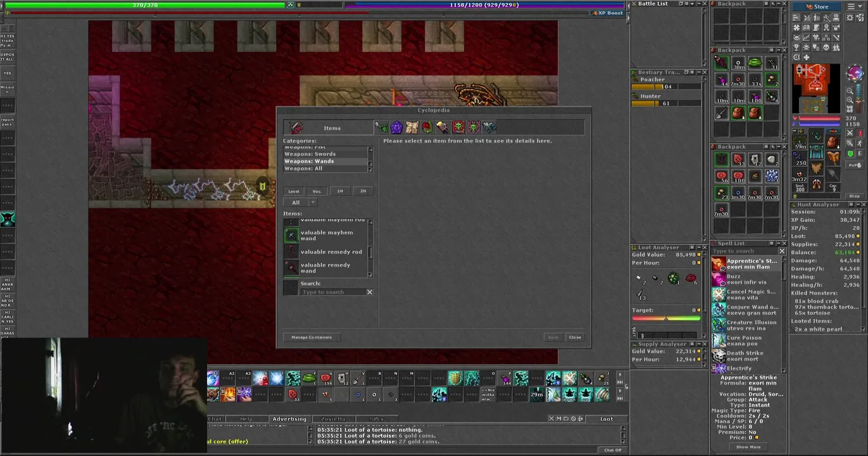Open the All filter dropdown in Cyclopedia

click(299, 203)
